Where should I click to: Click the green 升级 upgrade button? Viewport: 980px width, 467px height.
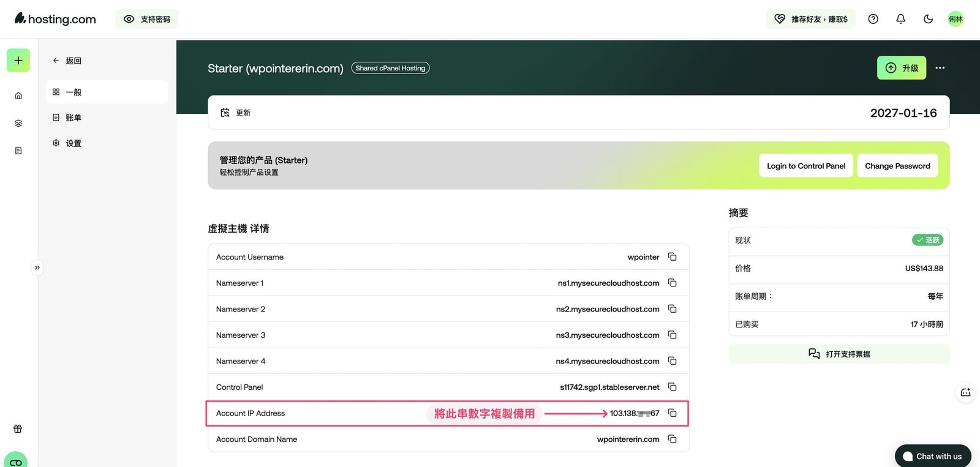point(902,68)
